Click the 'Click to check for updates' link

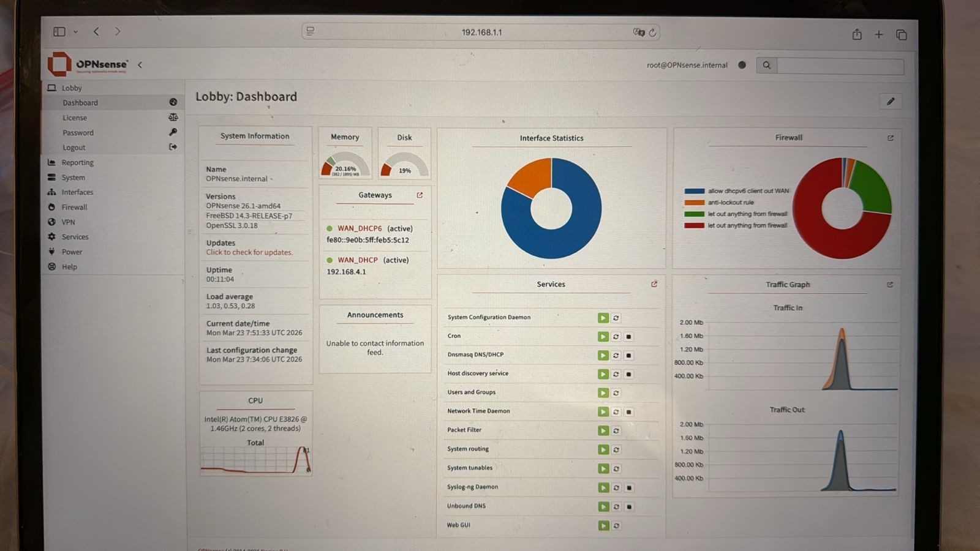click(x=249, y=252)
